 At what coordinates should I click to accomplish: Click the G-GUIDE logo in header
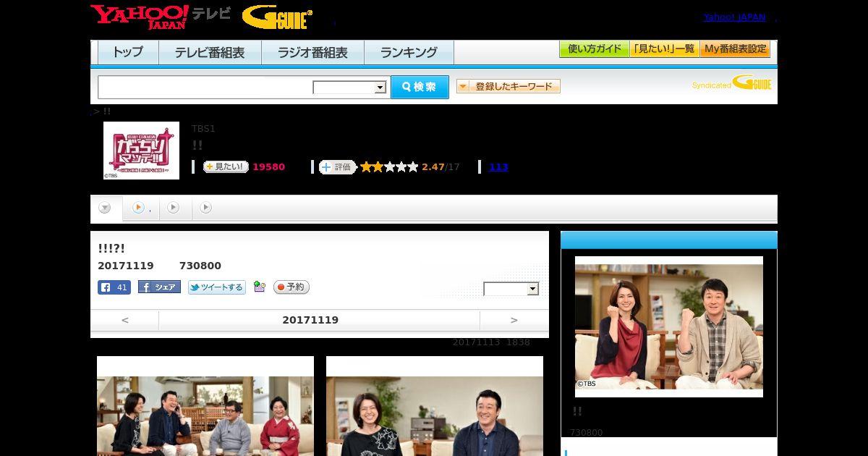click(277, 17)
